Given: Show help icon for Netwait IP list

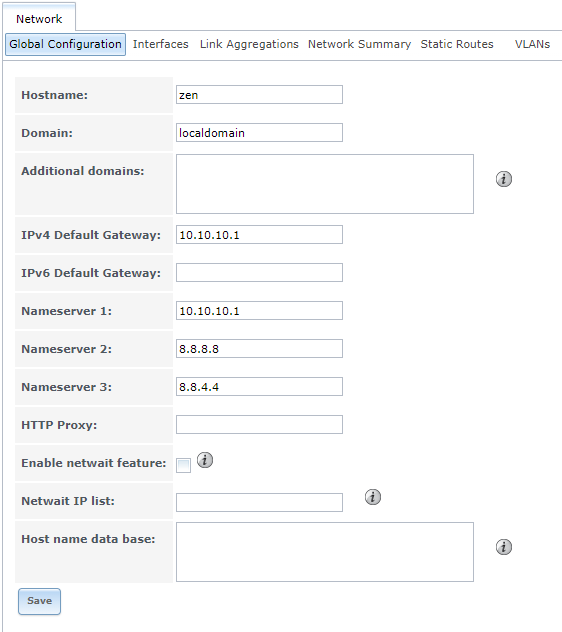Looking at the screenshot, I should (x=373, y=497).
